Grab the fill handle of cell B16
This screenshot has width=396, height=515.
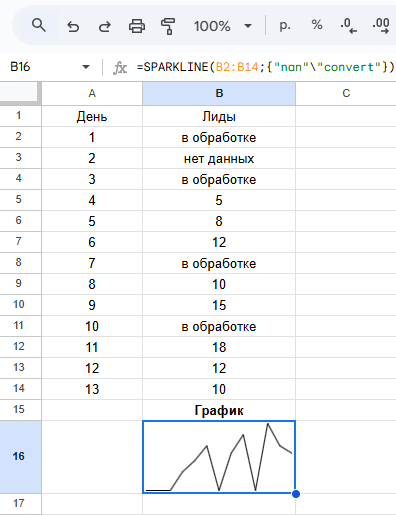pyautogui.click(x=296, y=494)
